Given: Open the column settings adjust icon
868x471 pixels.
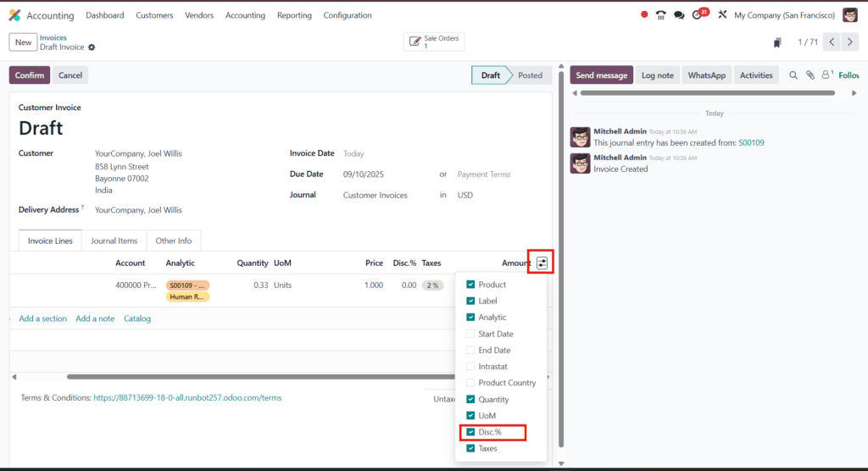Looking at the screenshot, I should click(x=542, y=263).
